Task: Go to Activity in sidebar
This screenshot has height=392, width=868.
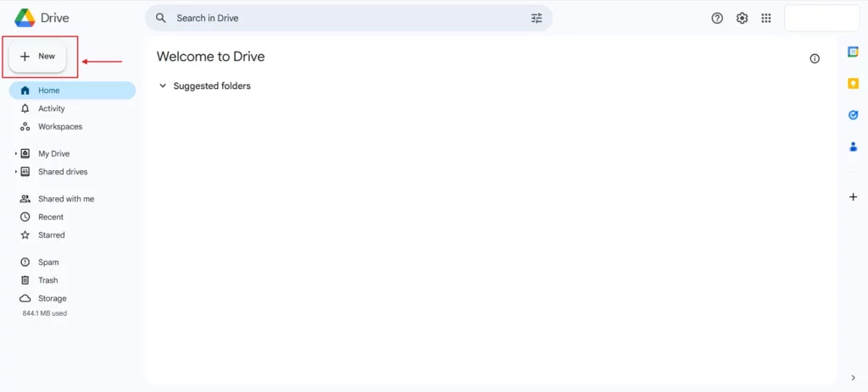Action: pos(51,108)
